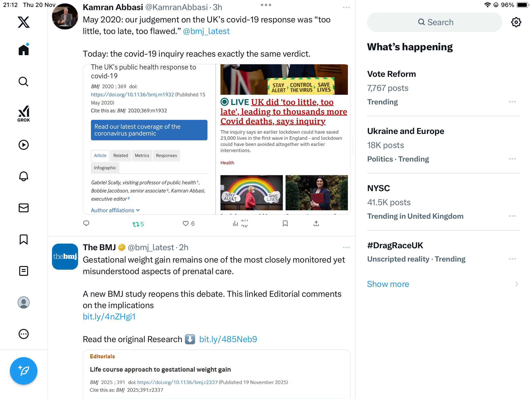Compose a new post
Screen dimensions: 532x399
[x=24, y=371]
